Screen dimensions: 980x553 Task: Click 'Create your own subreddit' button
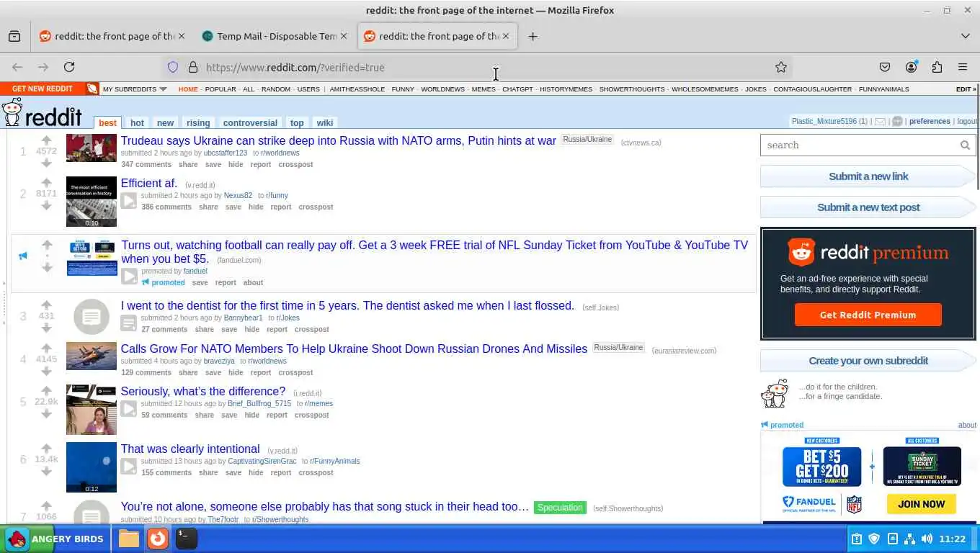click(868, 361)
